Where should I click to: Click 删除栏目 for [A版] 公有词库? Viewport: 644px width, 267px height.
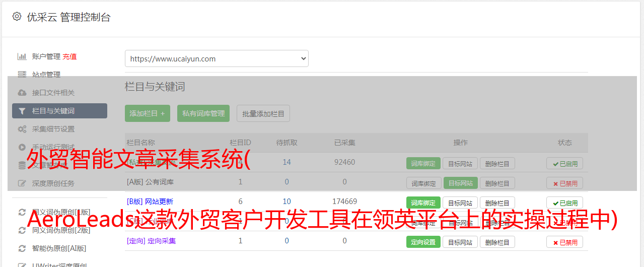497,183
